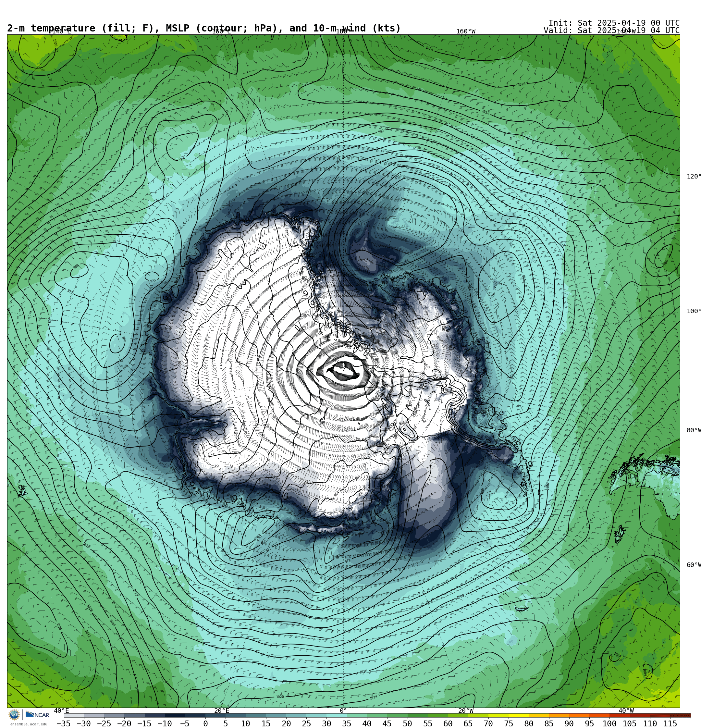Image resolution: width=701 pixels, height=728 pixels.
Task: Click the 40°E longitude label at bottom
Action: (x=61, y=710)
